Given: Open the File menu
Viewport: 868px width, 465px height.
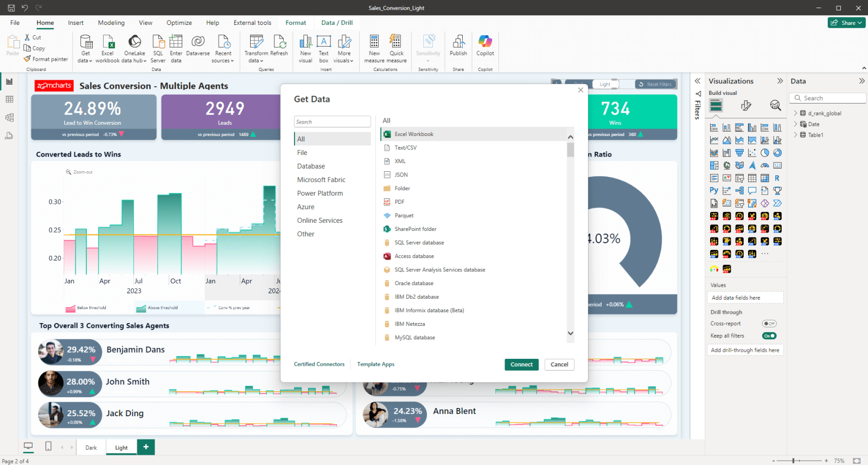Looking at the screenshot, I should (15, 23).
